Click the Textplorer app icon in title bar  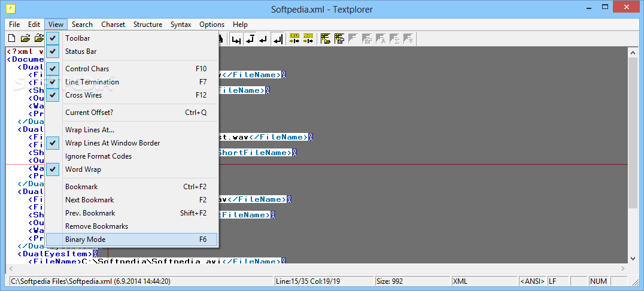[11, 8]
